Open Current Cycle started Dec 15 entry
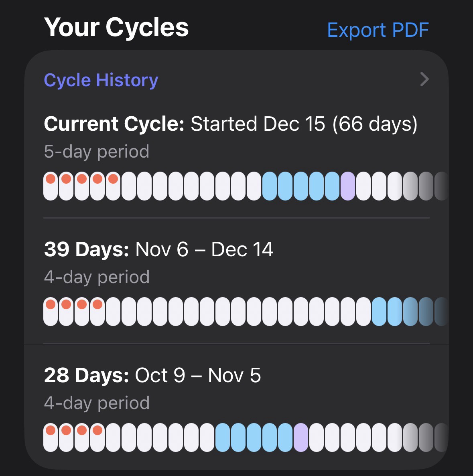This screenshot has height=476, width=473. pos(230,124)
